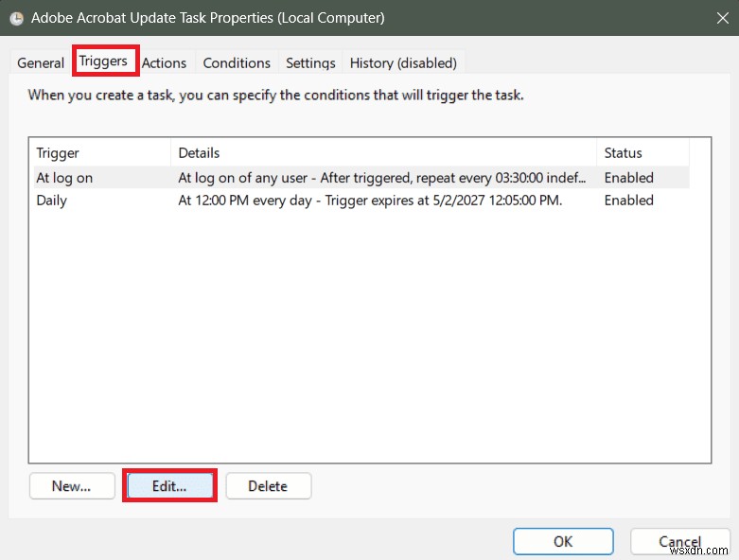Click the 'At 12:00 PM every day' details cell

coord(370,201)
